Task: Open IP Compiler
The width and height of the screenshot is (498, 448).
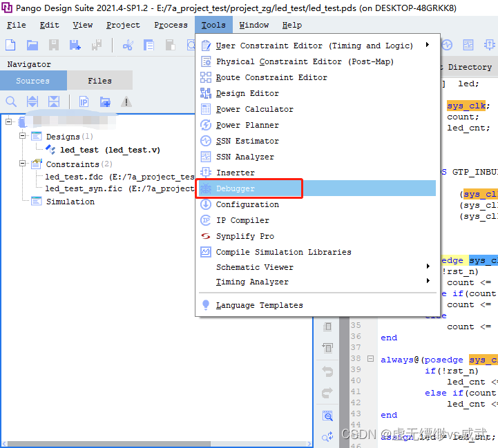Action: click(317, 220)
